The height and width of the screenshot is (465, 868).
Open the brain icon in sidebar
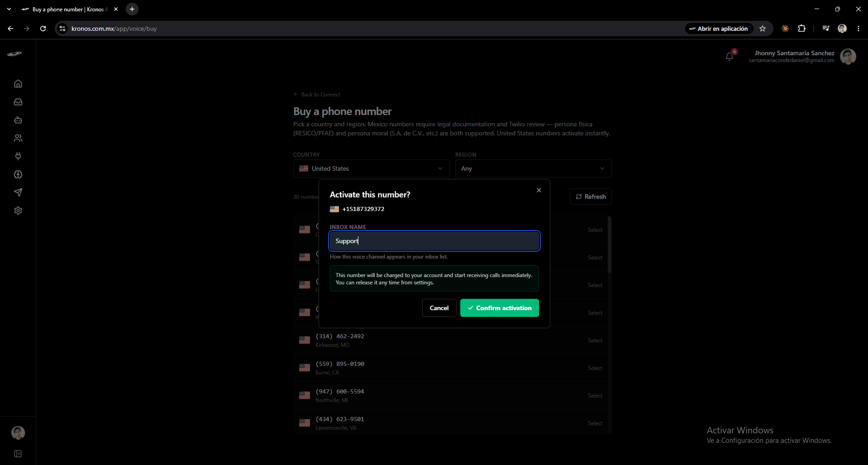(x=18, y=174)
